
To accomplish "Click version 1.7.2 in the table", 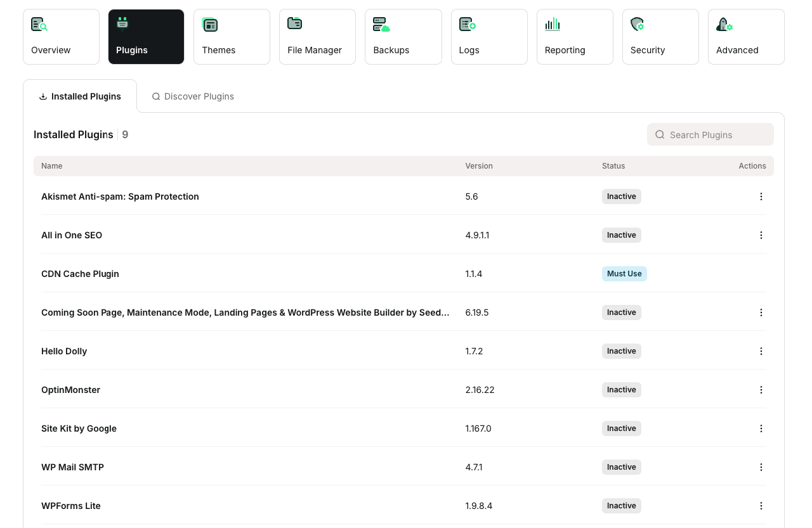I will (x=474, y=351).
